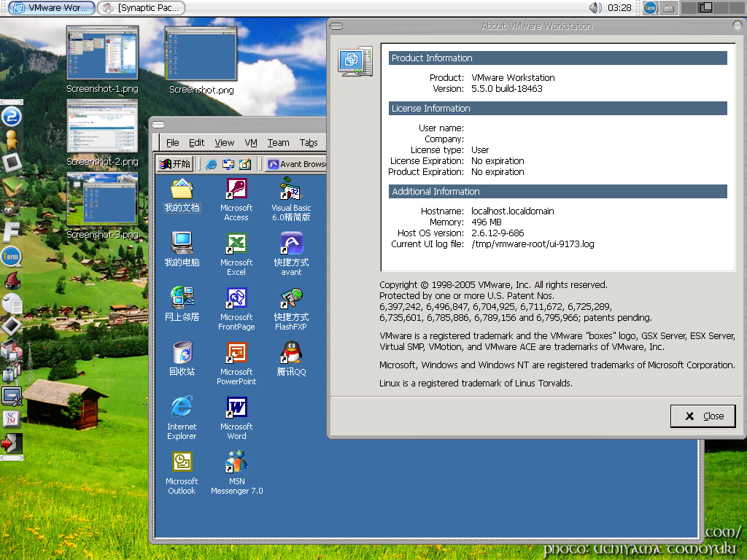747x560 pixels.
Task: Click the Internet Explorer quick launch icon
Action: (211, 164)
